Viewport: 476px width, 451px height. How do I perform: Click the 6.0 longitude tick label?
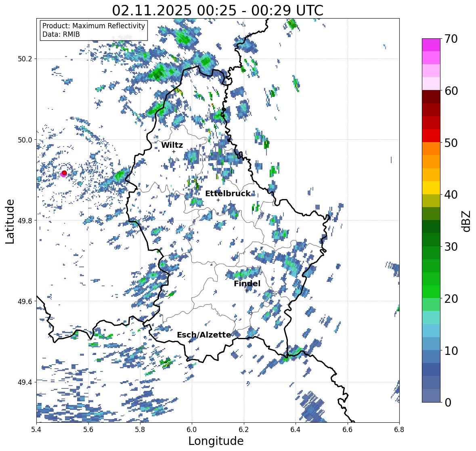[192, 429]
